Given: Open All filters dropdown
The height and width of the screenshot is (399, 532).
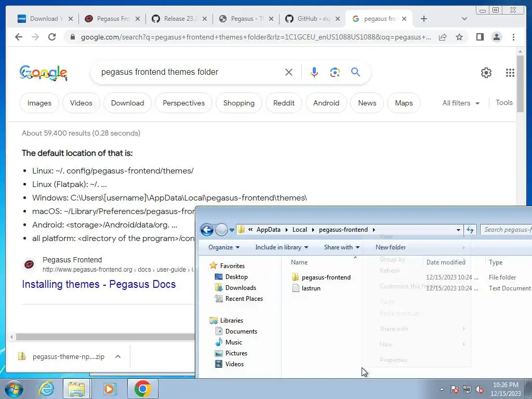Looking at the screenshot, I should 461,103.
